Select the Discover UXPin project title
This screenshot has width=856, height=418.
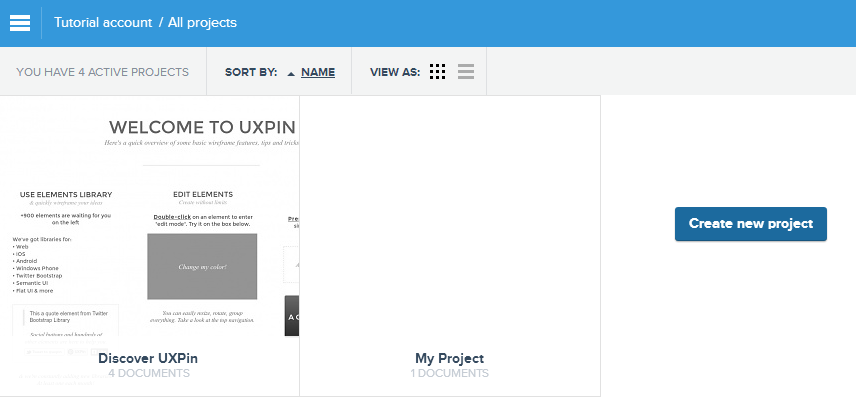[x=148, y=359]
